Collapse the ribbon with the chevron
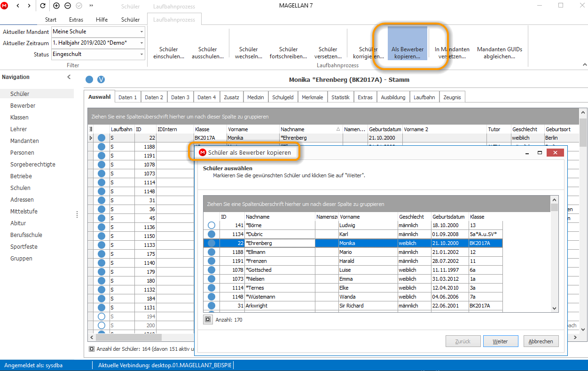 pos(584,65)
